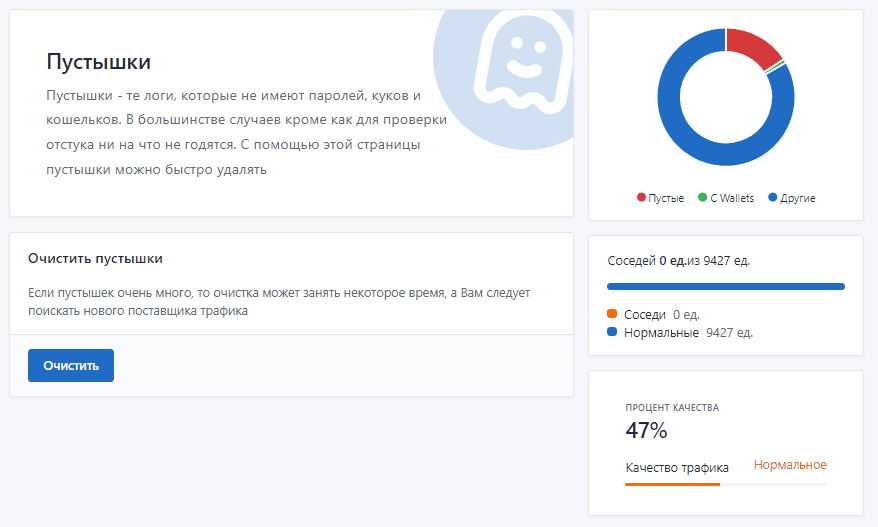Click the Нормальное quality status label
The image size is (878, 527).
(x=790, y=465)
